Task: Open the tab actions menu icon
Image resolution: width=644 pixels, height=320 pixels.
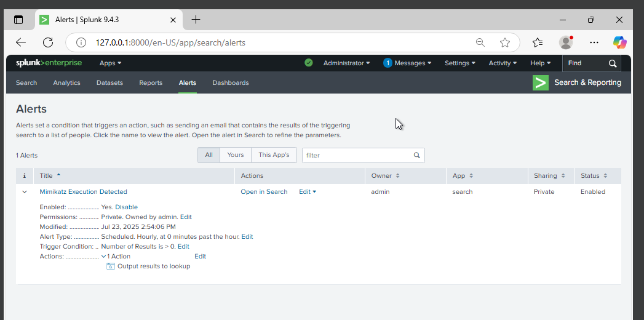Action: point(18,20)
